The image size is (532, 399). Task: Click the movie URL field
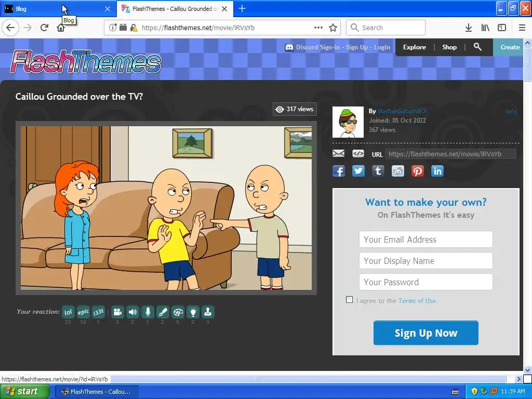(451, 154)
